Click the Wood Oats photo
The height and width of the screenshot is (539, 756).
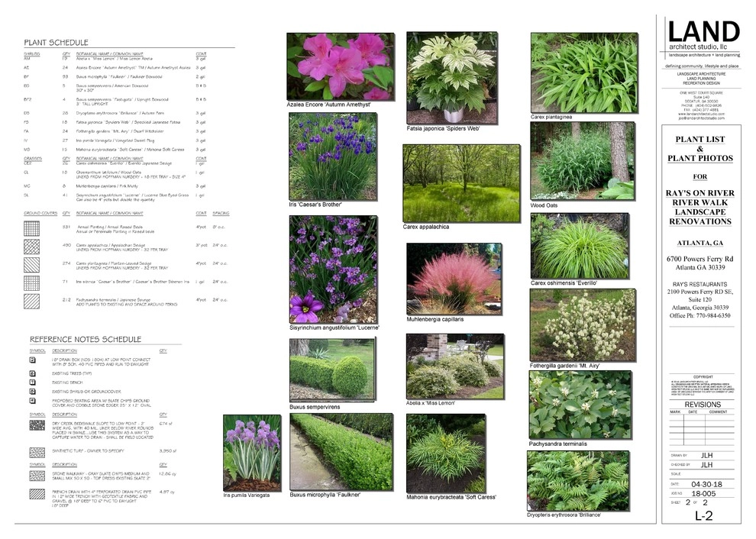[x=582, y=161]
